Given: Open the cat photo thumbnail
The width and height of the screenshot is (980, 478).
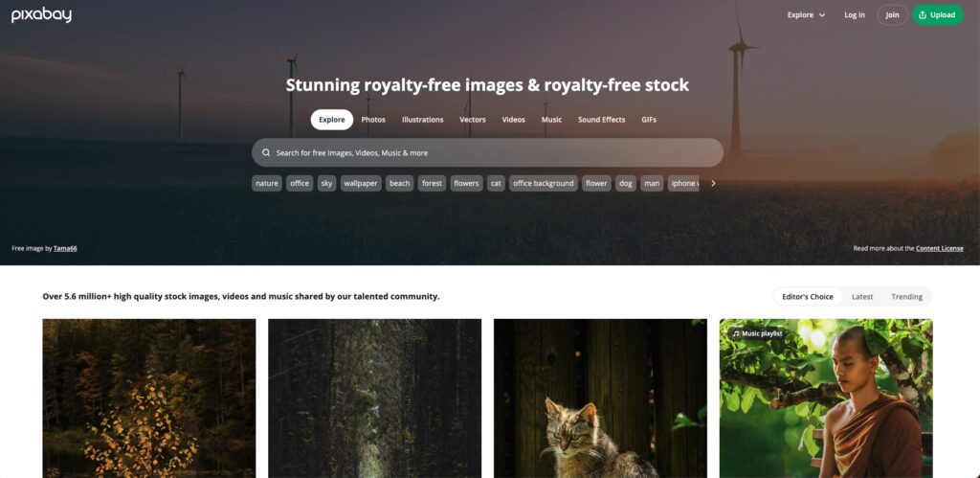Looking at the screenshot, I should point(600,398).
